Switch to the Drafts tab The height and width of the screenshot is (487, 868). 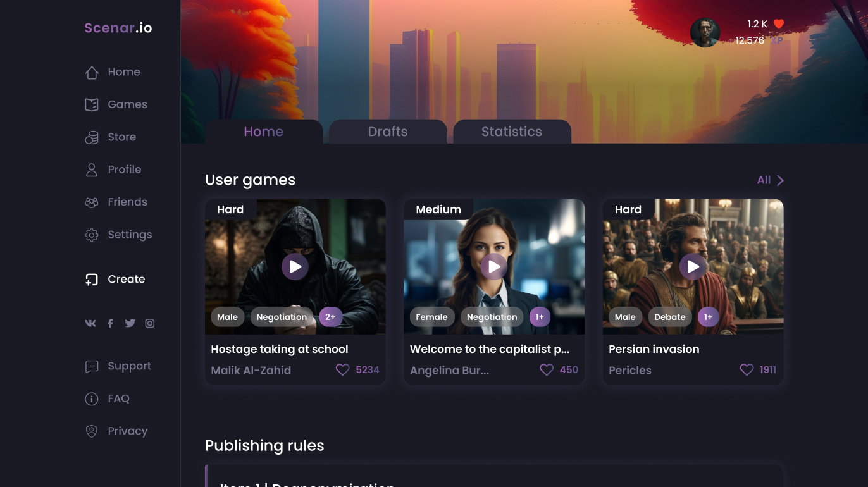388,132
